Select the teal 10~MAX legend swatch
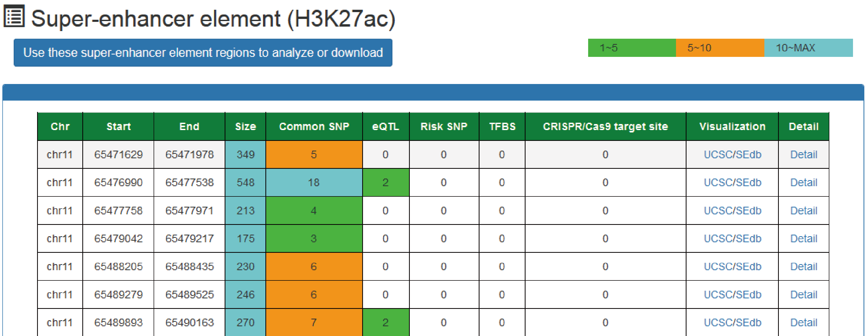 tap(808, 48)
